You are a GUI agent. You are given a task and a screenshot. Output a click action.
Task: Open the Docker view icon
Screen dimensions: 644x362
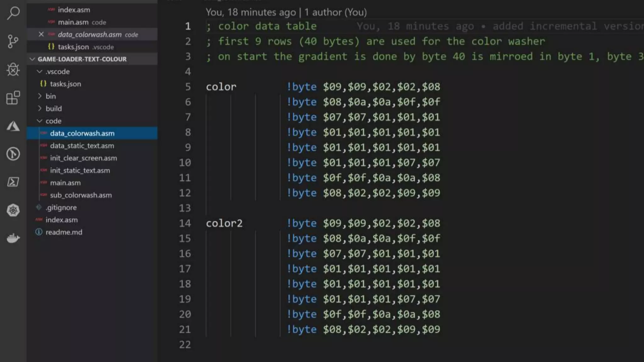pos(13,238)
